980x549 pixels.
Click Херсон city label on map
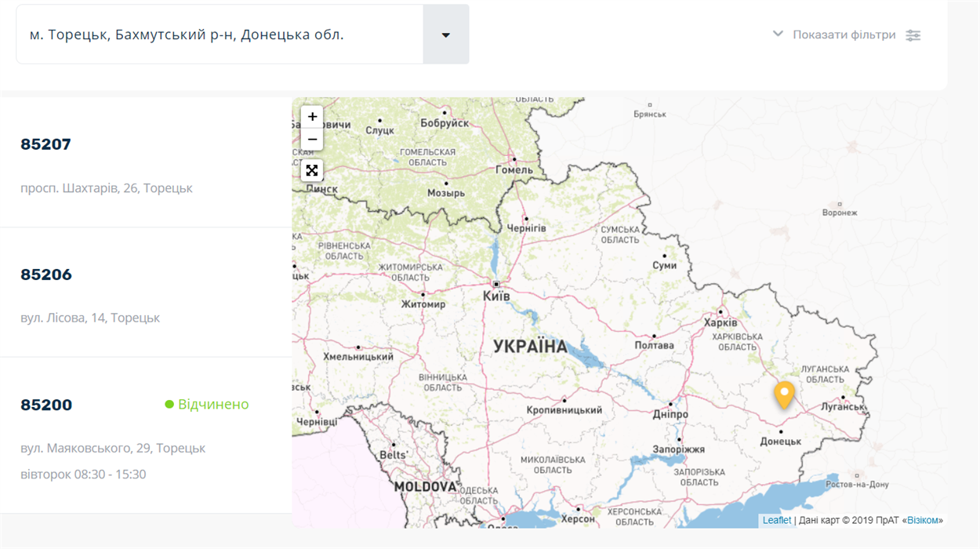click(579, 519)
